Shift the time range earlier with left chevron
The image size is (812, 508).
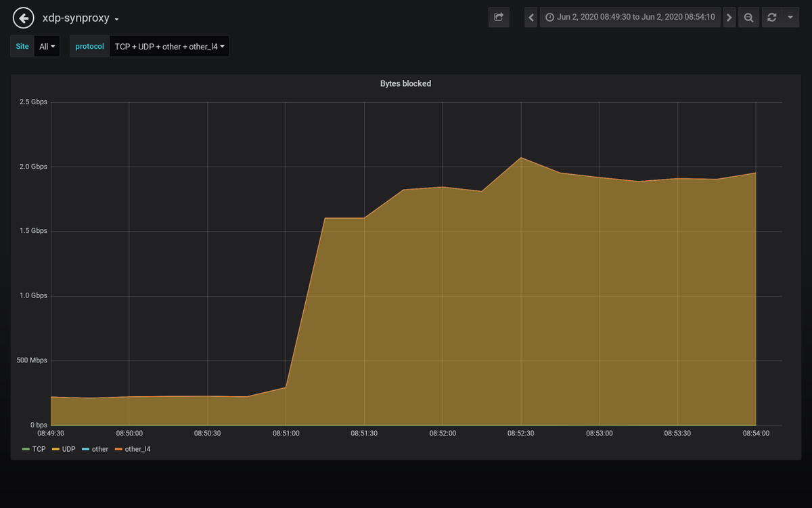pyautogui.click(x=530, y=17)
